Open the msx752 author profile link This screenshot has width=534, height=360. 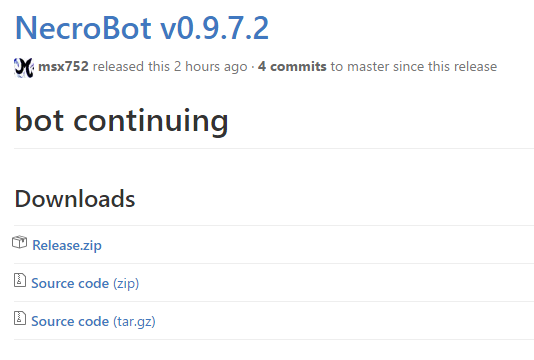coord(63,66)
